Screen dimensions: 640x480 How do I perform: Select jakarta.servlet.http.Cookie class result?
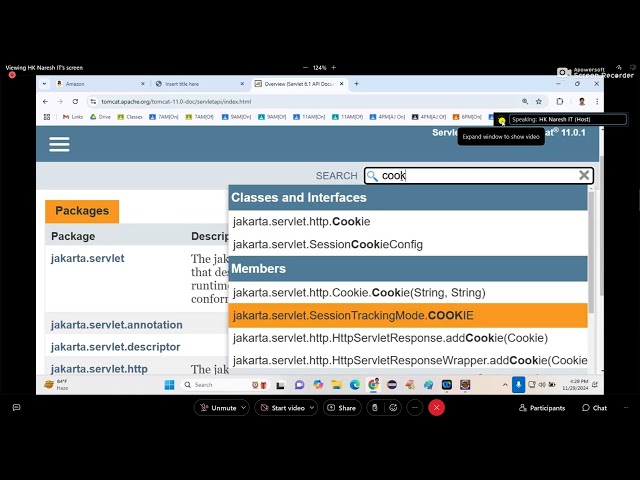click(x=408, y=222)
